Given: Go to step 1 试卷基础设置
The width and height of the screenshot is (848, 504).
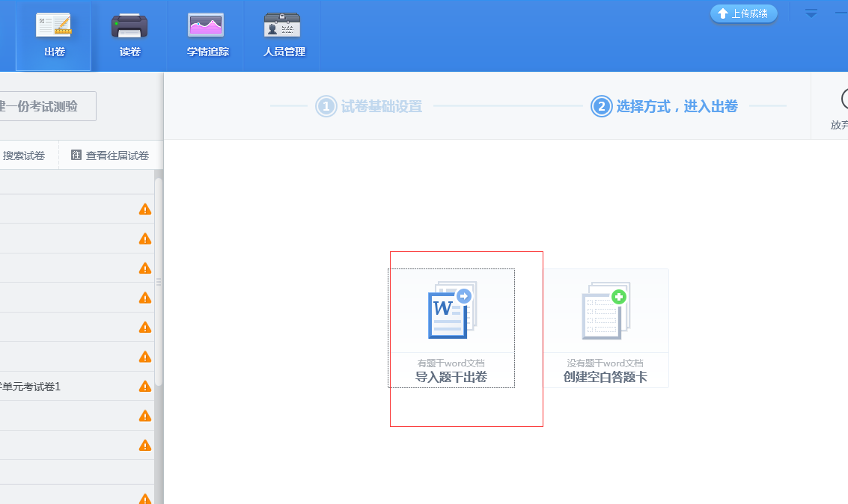Looking at the screenshot, I should pyautogui.click(x=368, y=106).
